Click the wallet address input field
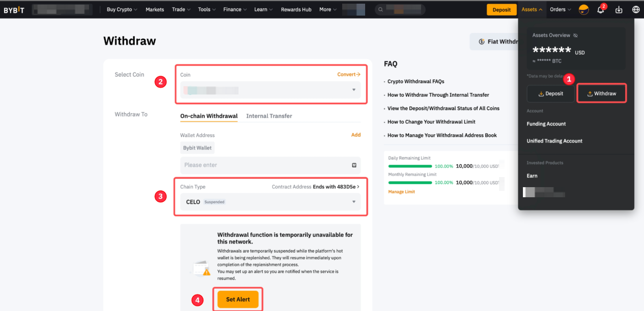Image resolution: width=644 pixels, height=311 pixels. 264,165
